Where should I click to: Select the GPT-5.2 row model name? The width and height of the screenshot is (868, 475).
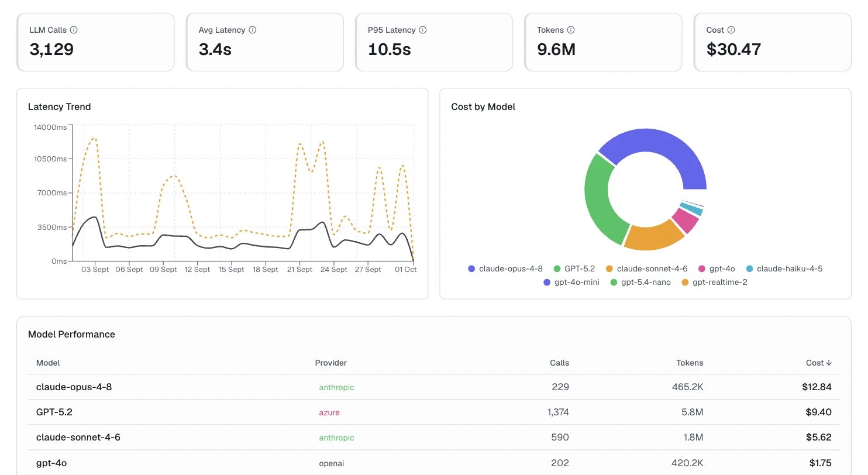pos(54,412)
